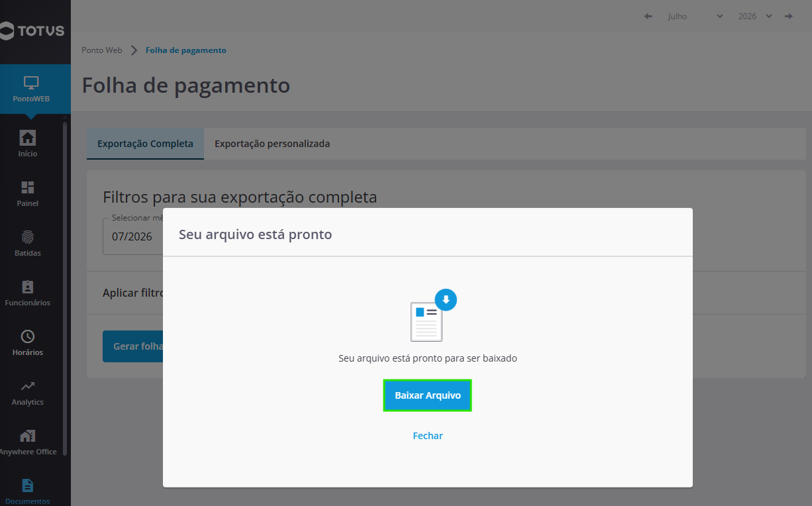Viewport: 812px width, 506px height.
Task: Click the sidebar scrollbar
Action: [64, 287]
